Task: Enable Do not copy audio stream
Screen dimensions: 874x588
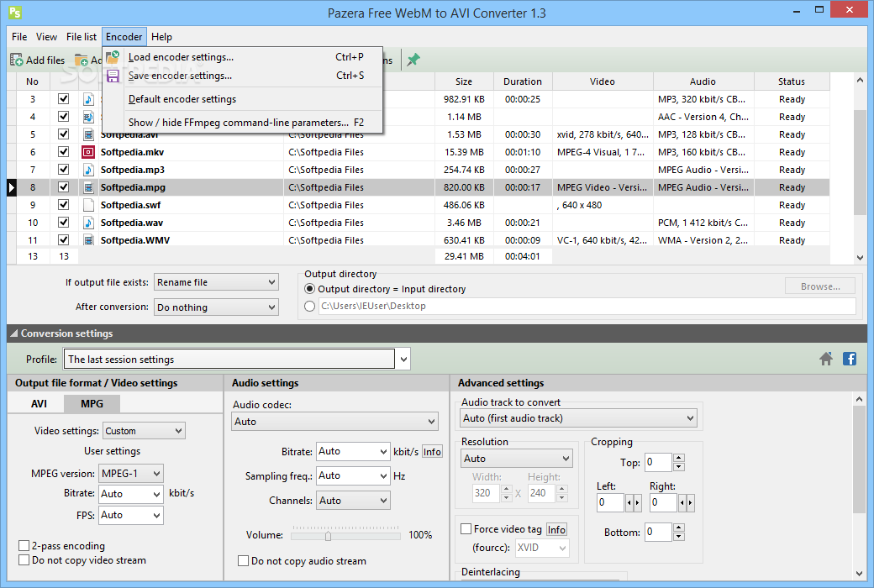Action: click(x=243, y=560)
